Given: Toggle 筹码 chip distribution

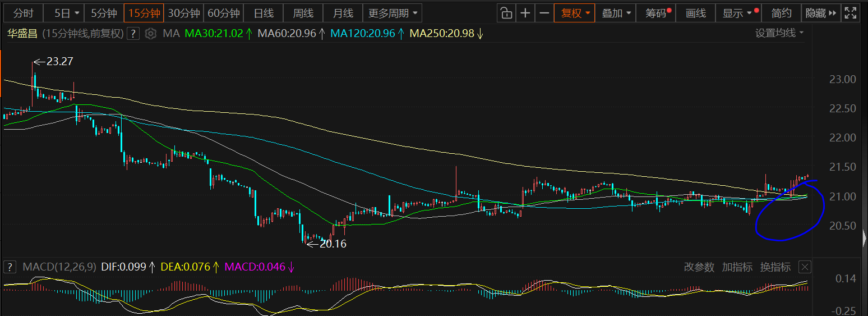Looking at the screenshot, I should (656, 13).
